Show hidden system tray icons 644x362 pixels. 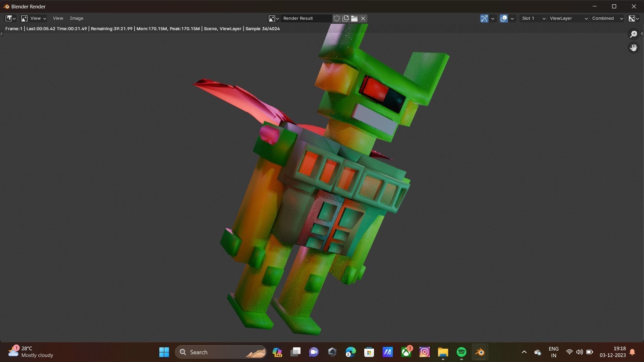coord(524,352)
